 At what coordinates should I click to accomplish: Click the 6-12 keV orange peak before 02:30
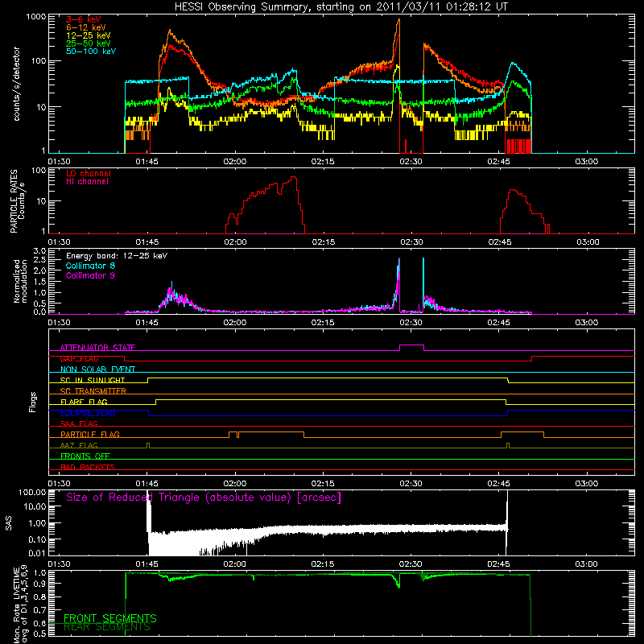pos(398,21)
